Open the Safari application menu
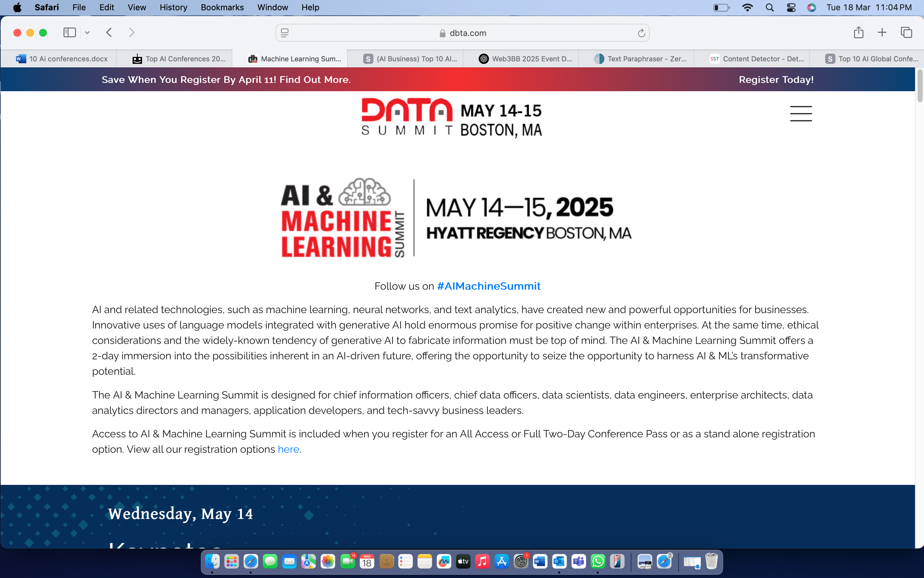924x578 pixels. [x=47, y=7]
